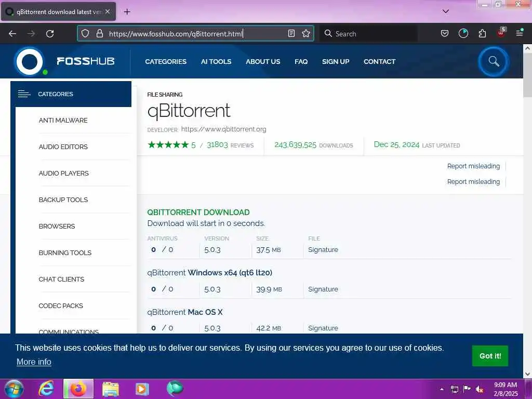This screenshot has width=532, height=399.
Task: Click the 243,639,525 downloads count
Action: [313, 145]
